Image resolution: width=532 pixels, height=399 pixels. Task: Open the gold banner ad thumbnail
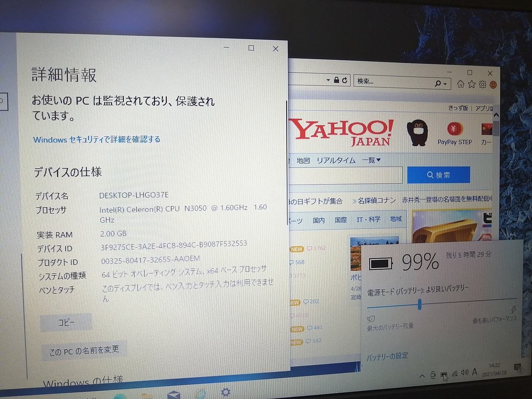pyautogui.click(x=452, y=227)
